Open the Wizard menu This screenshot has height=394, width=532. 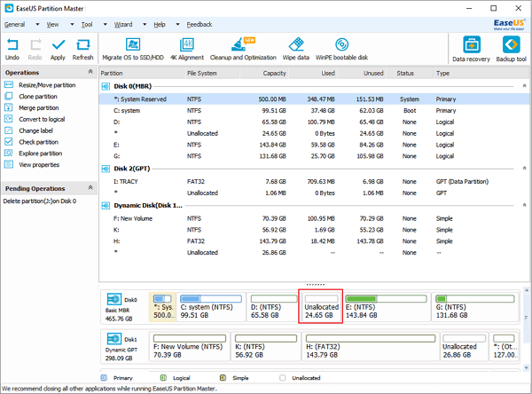tap(123, 25)
